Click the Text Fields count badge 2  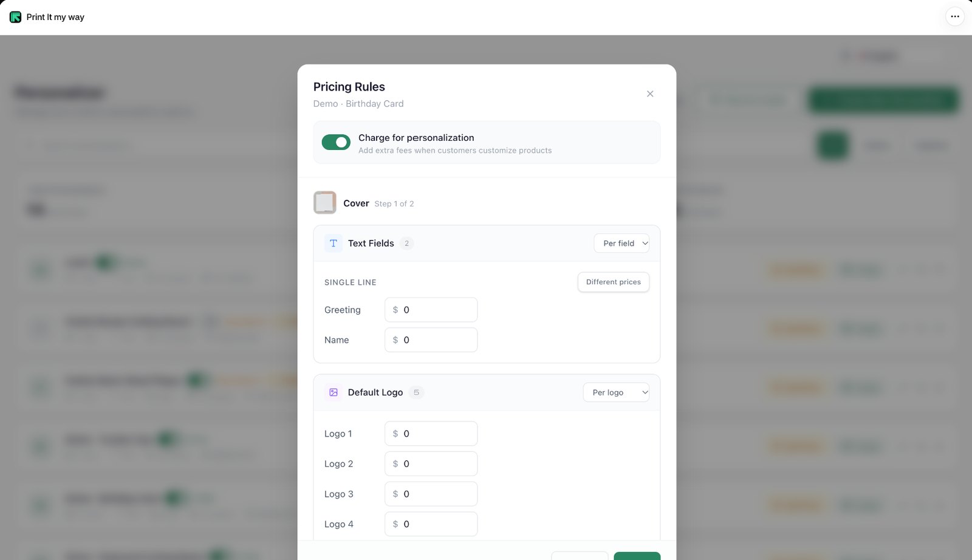407,244
